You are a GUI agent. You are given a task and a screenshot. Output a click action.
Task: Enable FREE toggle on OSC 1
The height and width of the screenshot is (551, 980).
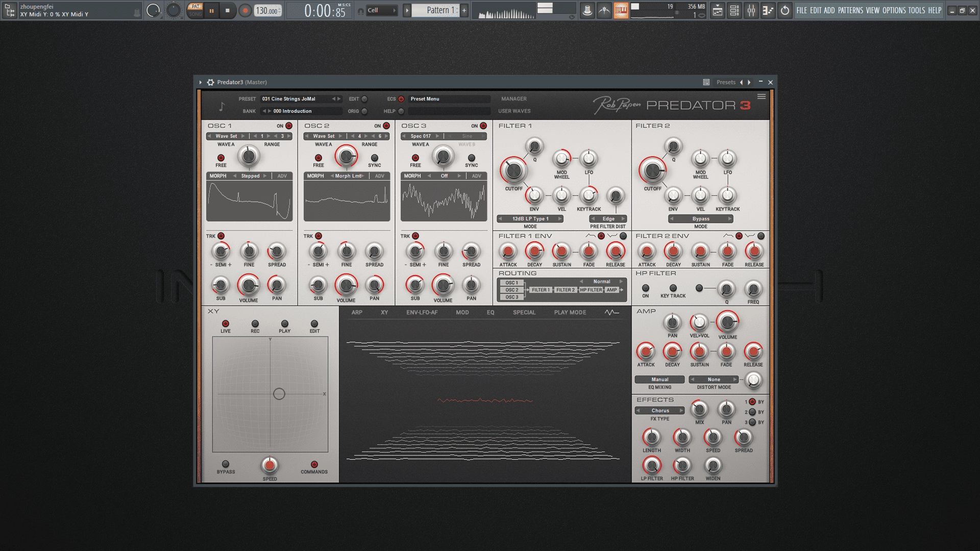click(x=221, y=158)
